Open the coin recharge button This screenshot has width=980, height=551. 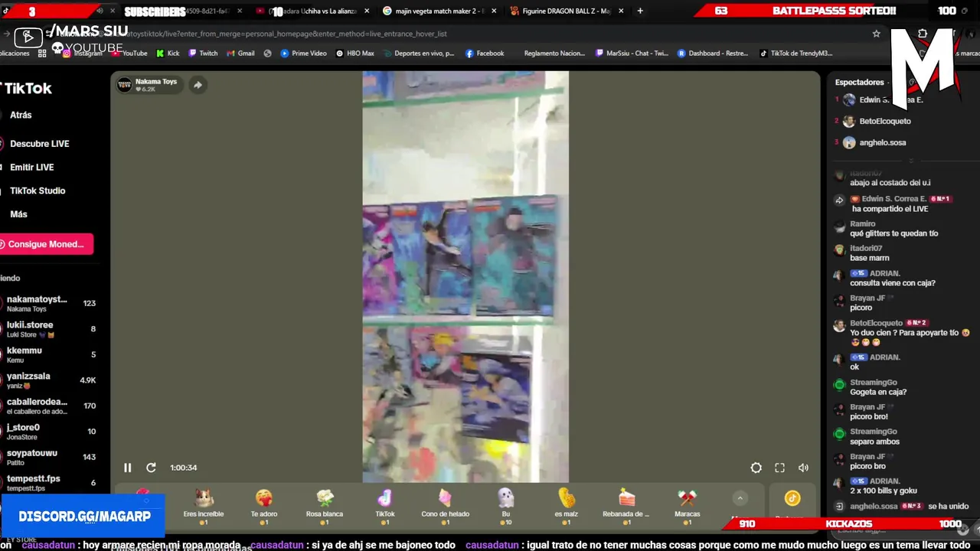pyautogui.click(x=792, y=499)
